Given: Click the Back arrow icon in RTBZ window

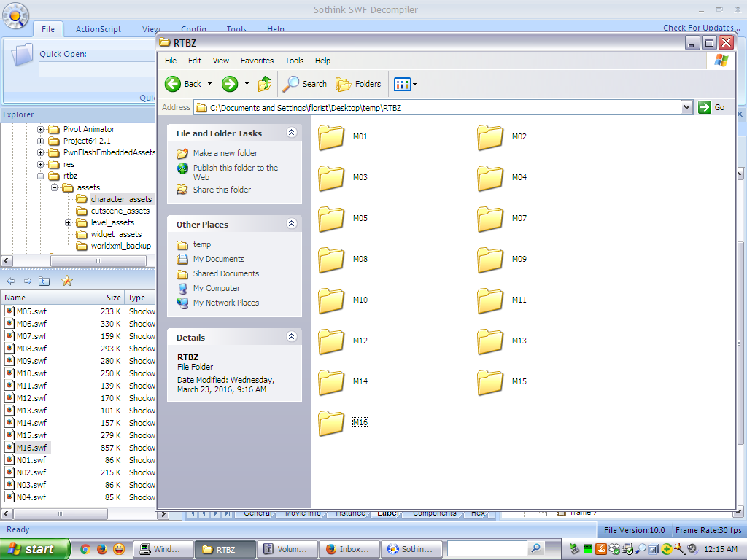Looking at the screenshot, I should [x=173, y=84].
